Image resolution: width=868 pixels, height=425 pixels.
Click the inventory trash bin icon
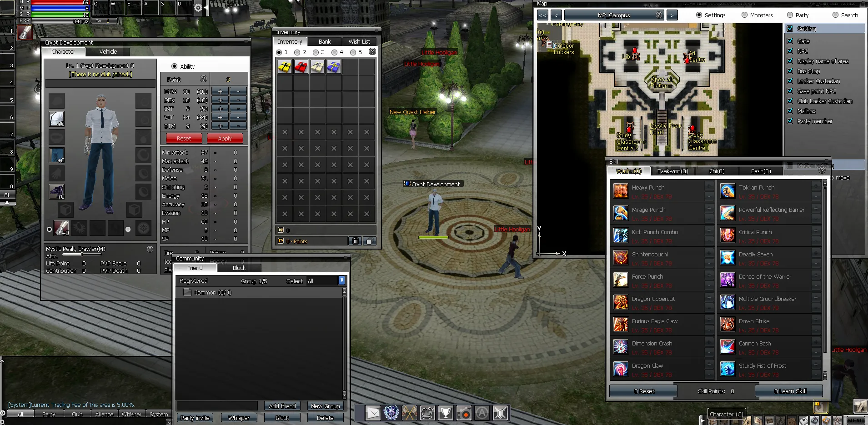point(356,241)
